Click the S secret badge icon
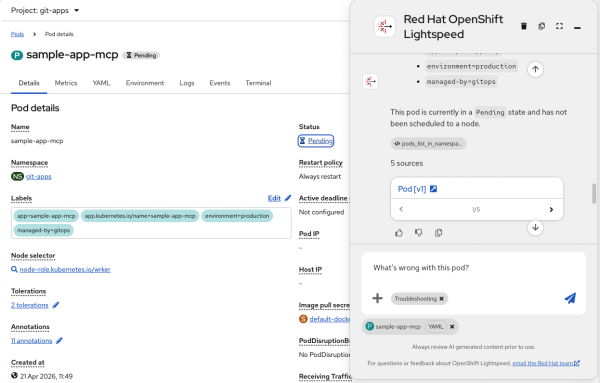600x383 pixels. pos(303,319)
